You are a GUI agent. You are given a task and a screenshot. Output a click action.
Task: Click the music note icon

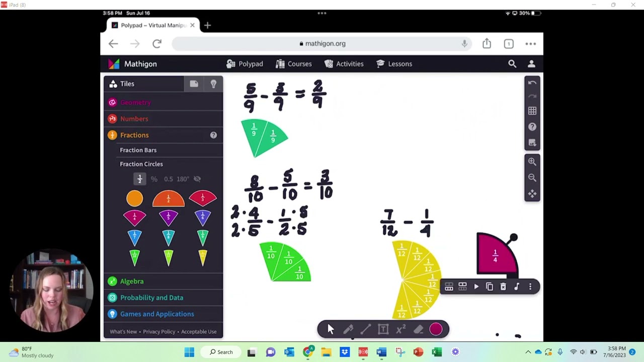click(x=517, y=287)
